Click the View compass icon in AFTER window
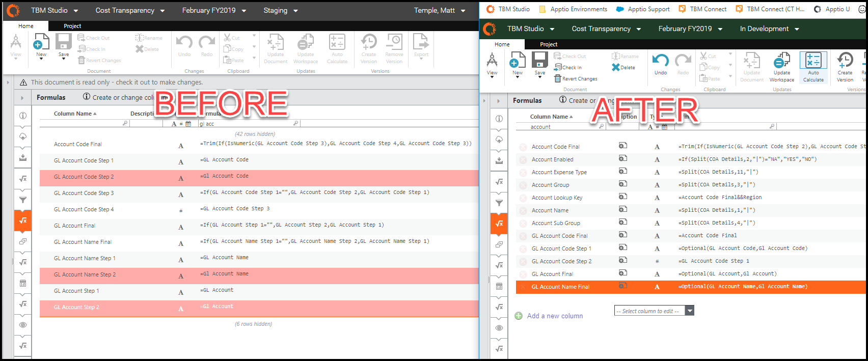The height and width of the screenshot is (361, 868). pyautogui.click(x=492, y=61)
